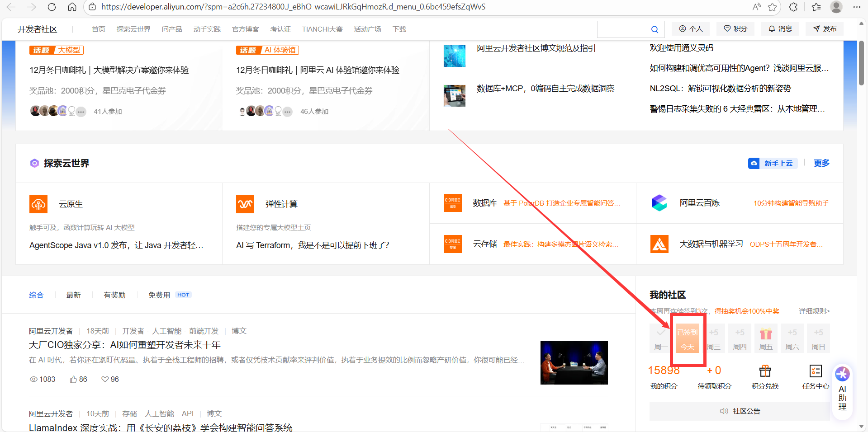Click the 云原生 category icon
This screenshot has height=432, width=868.
click(x=38, y=204)
